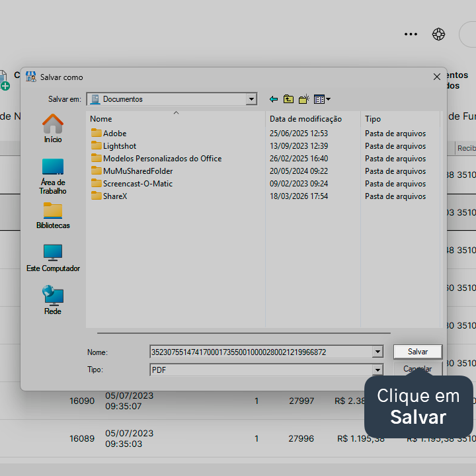Click the document plus icon in background window
The height and width of the screenshot is (476, 476).
(4, 81)
